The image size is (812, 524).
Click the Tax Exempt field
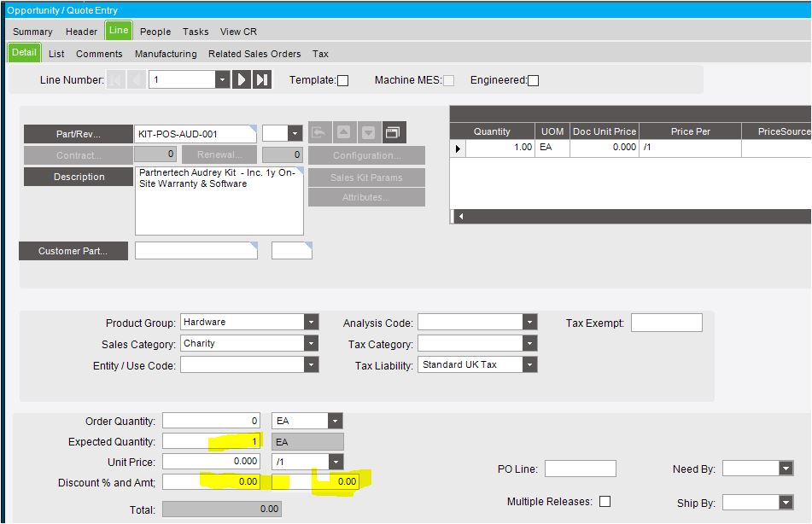[x=667, y=323]
